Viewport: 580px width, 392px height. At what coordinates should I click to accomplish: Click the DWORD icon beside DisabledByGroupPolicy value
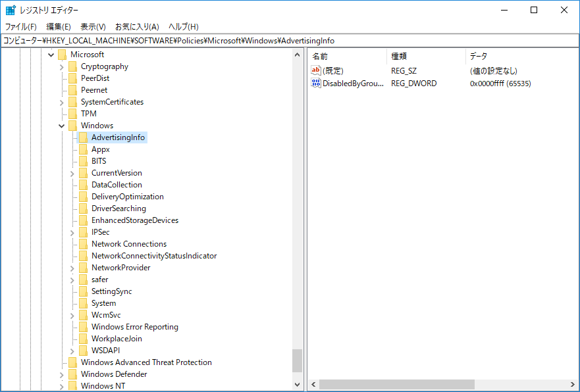316,84
